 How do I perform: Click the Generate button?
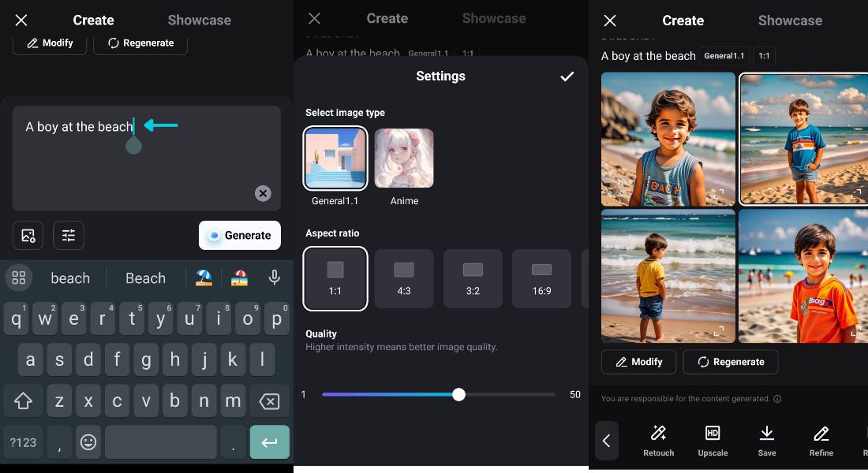240,235
